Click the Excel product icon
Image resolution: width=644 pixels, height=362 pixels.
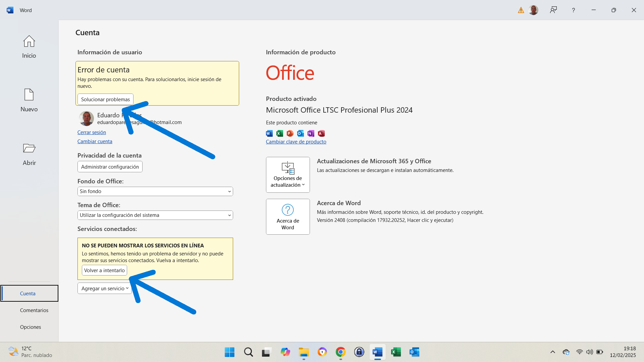pyautogui.click(x=280, y=133)
